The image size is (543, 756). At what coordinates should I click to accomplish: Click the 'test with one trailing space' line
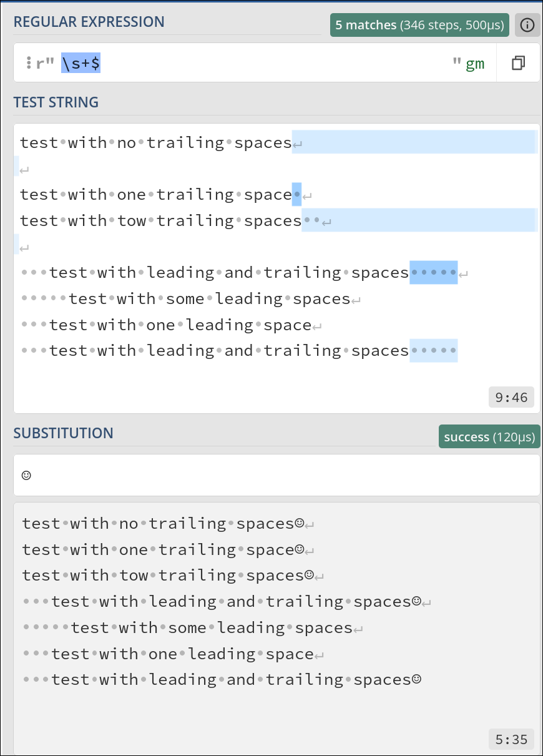pos(156,195)
